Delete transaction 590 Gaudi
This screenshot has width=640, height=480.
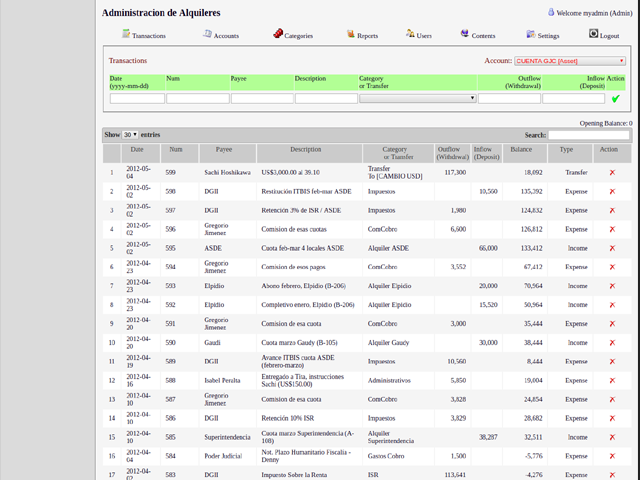(x=612, y=343)
